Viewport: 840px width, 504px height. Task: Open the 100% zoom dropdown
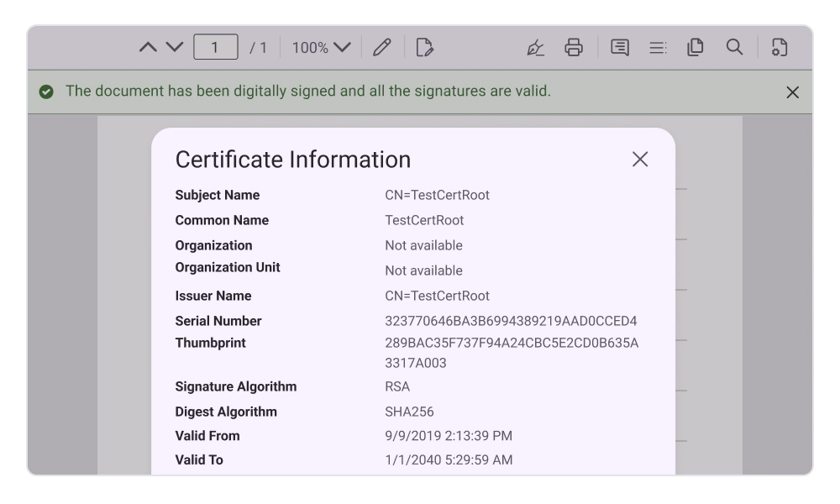[322, 48]
